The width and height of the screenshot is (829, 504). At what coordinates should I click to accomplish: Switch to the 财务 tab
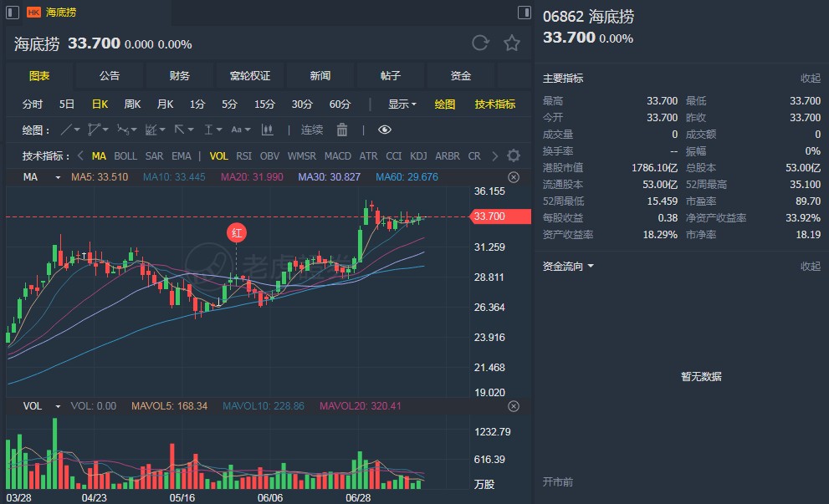pyautogui.click(x=179, y=75)
